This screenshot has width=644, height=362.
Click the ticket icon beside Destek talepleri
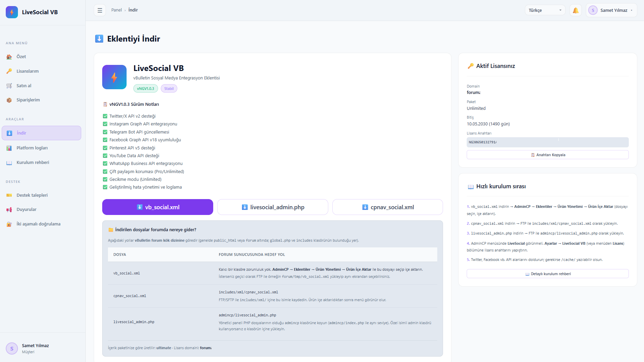(x=9, y=195)
